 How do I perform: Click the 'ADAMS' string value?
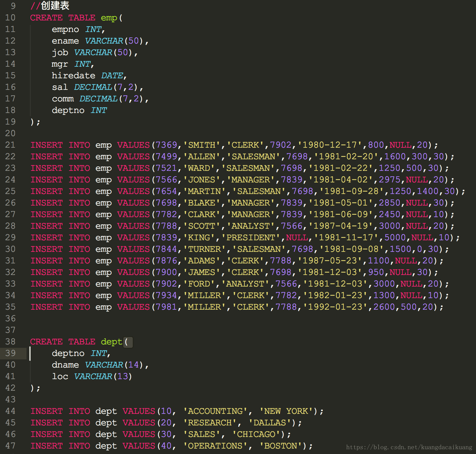(x=202, y=261)
